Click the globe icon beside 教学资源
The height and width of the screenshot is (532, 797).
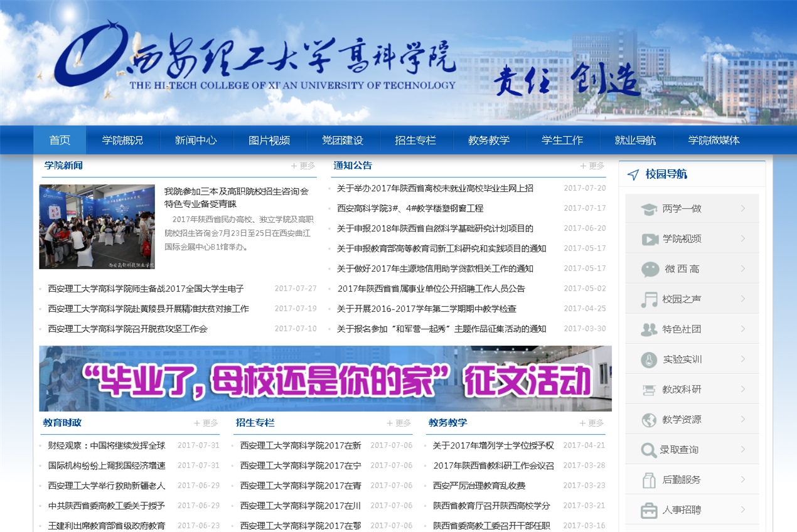pyautogui.click(x=649, y=420)
